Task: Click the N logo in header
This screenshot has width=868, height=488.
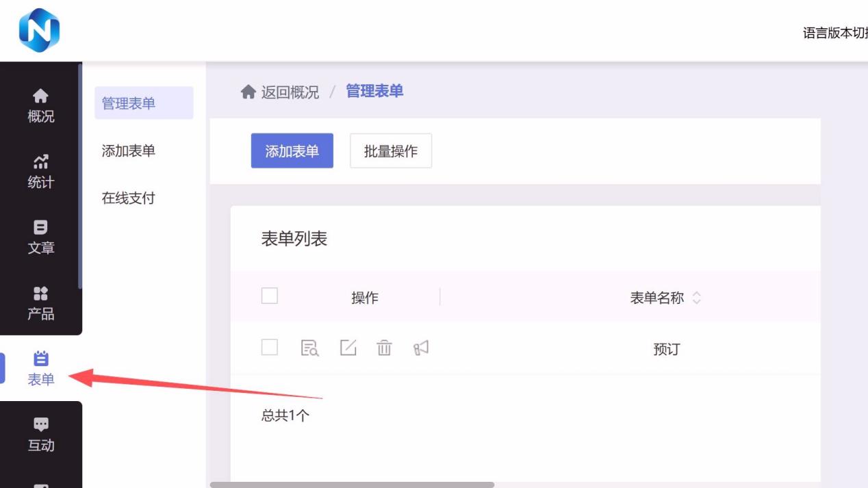Action: [39, 31]
